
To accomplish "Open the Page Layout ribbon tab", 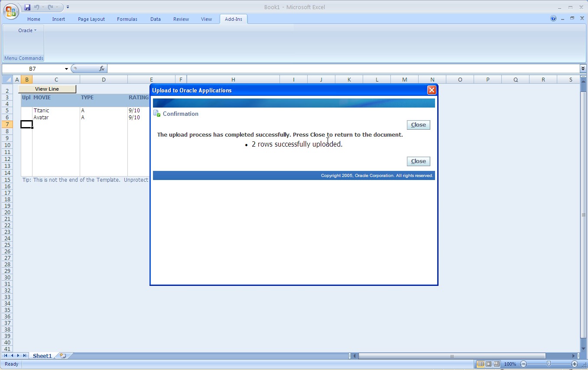I will click(x=91, y=19).
